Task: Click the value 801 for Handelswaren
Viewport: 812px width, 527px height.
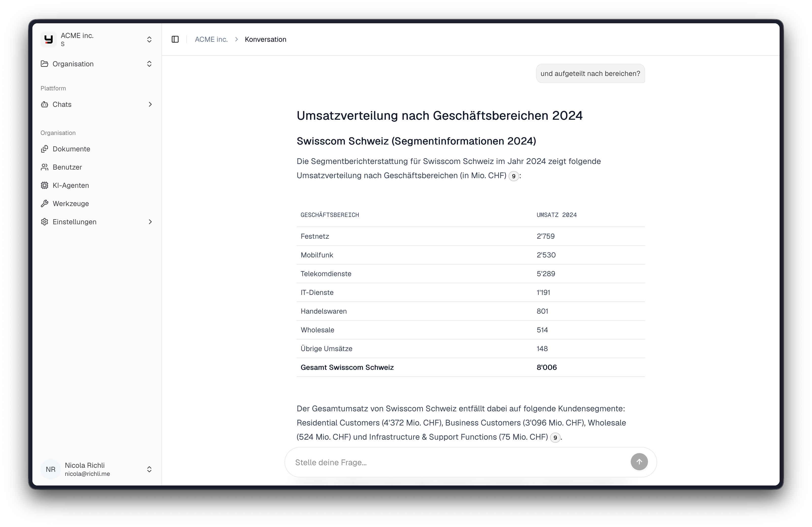Action: tap(542, 311)
